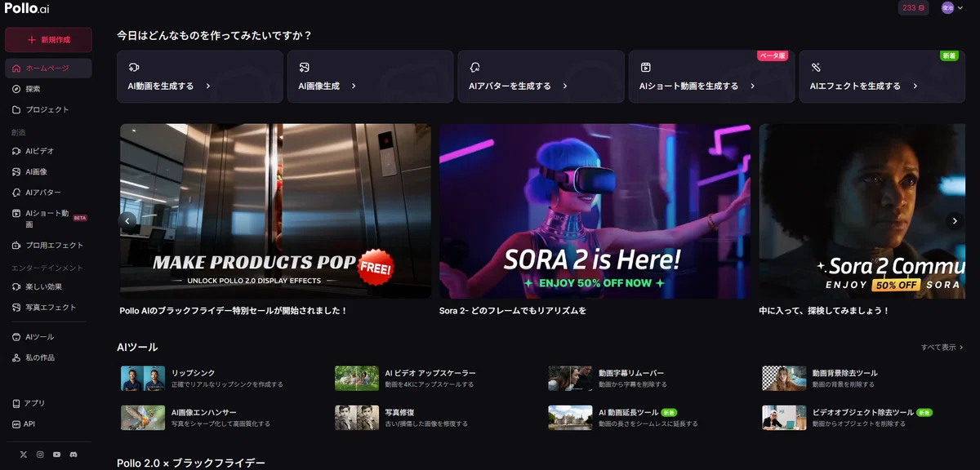The height and width of the screenshot is (470, 980).
Task: Click the Ai画像生成 card
Action: tap(371, 77)
